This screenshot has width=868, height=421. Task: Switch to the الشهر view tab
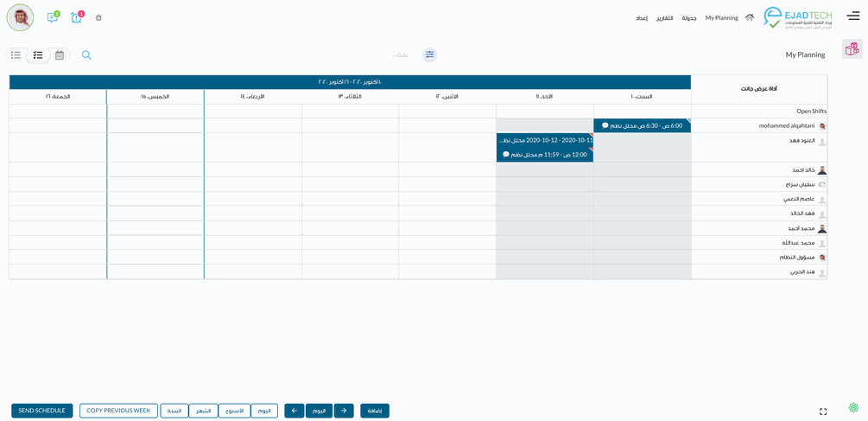[x=203, y=411]
